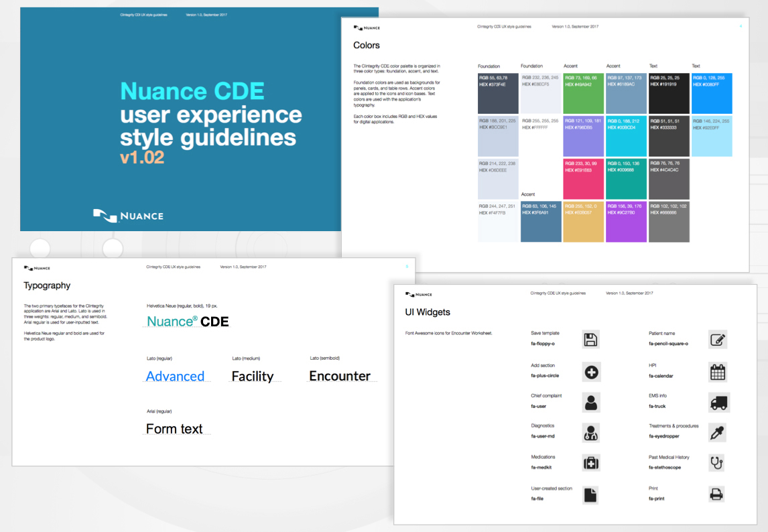This screenshot has height=532, width=768.
Task: Click the 'Lato (semibold)' caption
Action: click(325, 358)
